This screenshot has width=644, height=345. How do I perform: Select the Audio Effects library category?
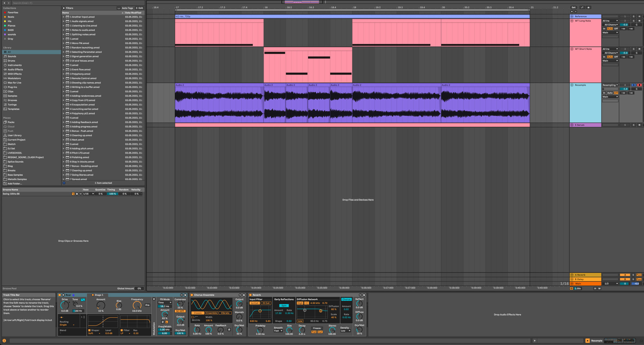[x=15, y=70]
